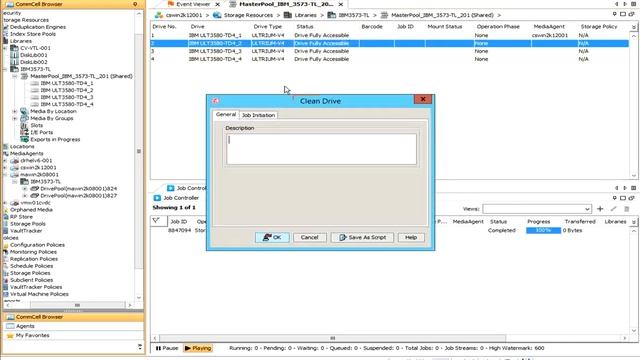Open Help from Clean Drive dialog
The width and height of the screenshot is (640, 360).
(411, 237)
